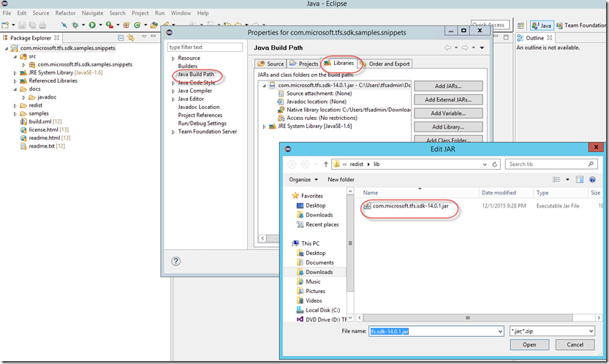
Task: Click the preview pane icon in Edit JAR
Action: (580, 180)
